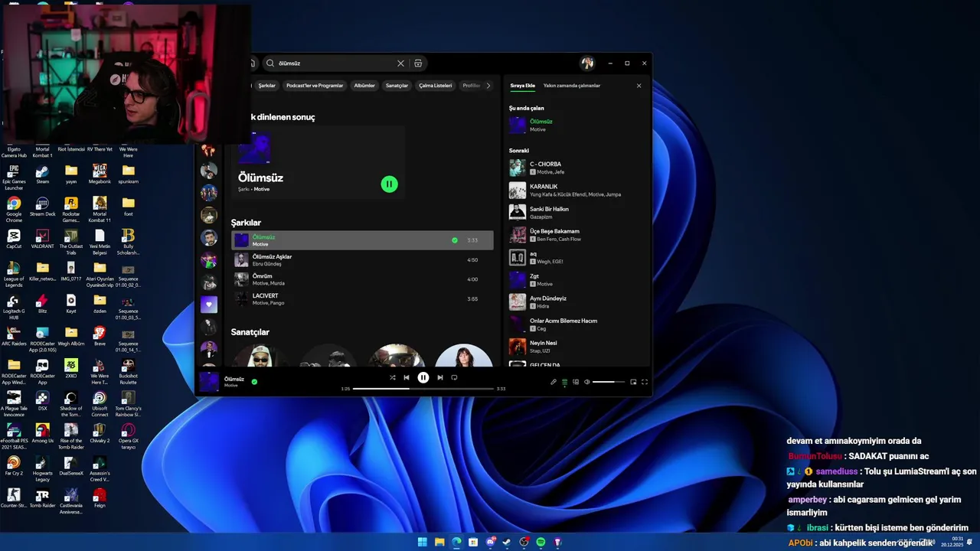Enter full screen player mode
The height and width of the screenshot is (551, 980).
645,382
